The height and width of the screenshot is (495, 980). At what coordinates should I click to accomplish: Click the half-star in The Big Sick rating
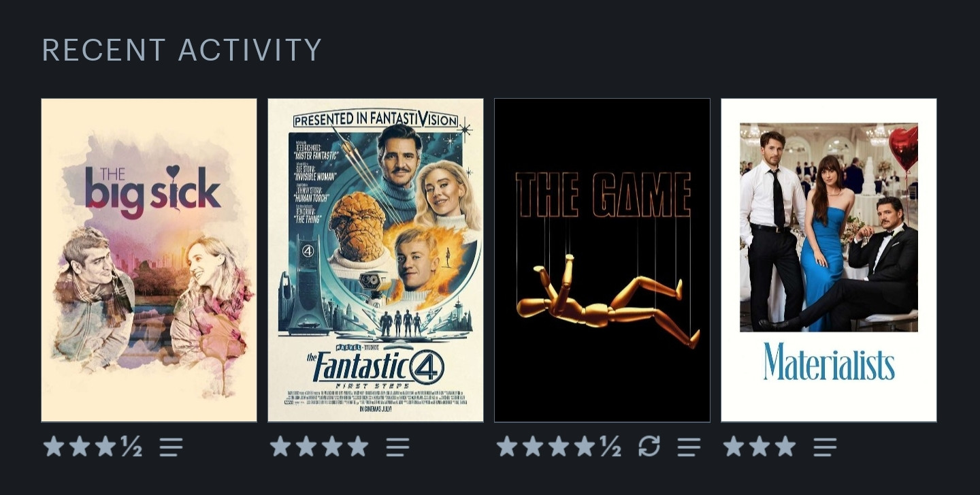pos(131,447)
